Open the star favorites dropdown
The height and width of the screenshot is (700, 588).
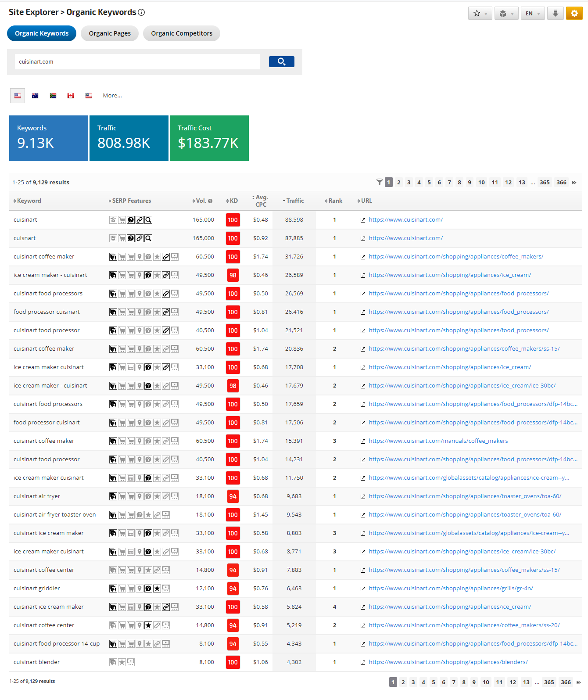pos(480,14)
